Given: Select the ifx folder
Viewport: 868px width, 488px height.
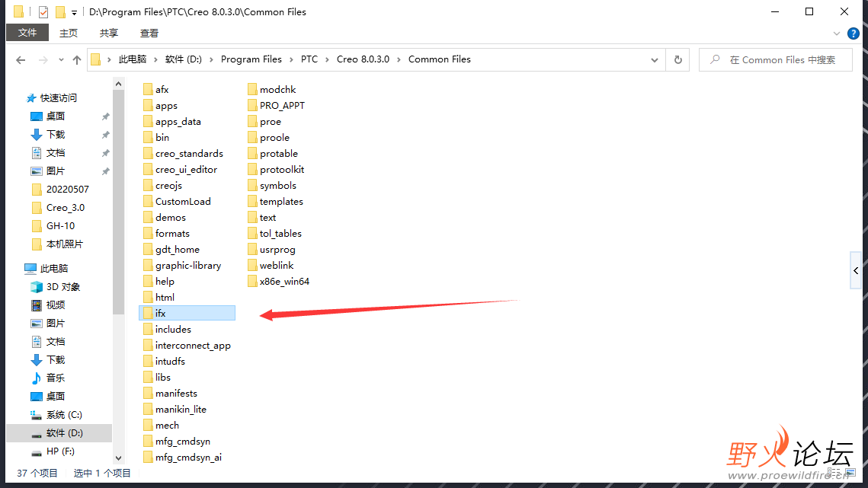Looking at the screenshot, I should (x=187, y=313).
